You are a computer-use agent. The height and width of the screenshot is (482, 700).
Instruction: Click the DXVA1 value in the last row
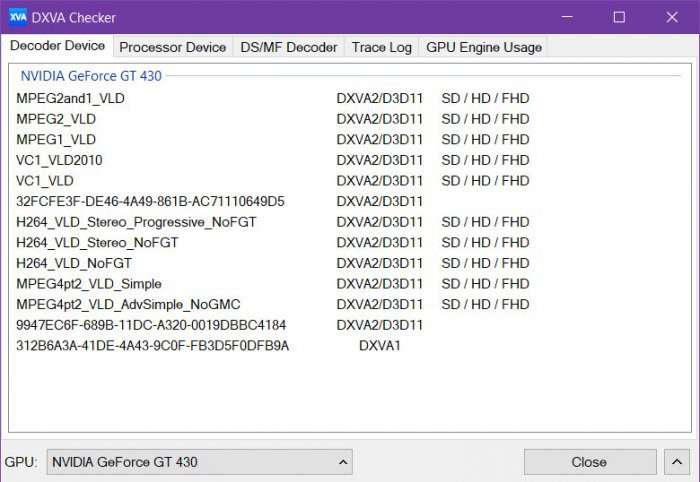pyautogui.click(x=379, y=345)
